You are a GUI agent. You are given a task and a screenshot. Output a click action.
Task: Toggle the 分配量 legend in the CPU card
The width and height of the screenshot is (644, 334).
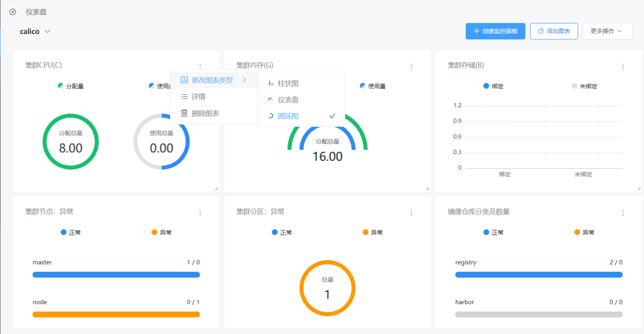tap(71, 86)
